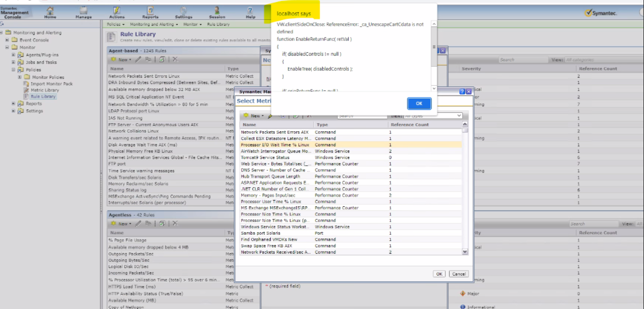This screenshot has width=644, height=309.
Task: Click the clone icon in Agentless toolbar
Action: coord(148,223)
